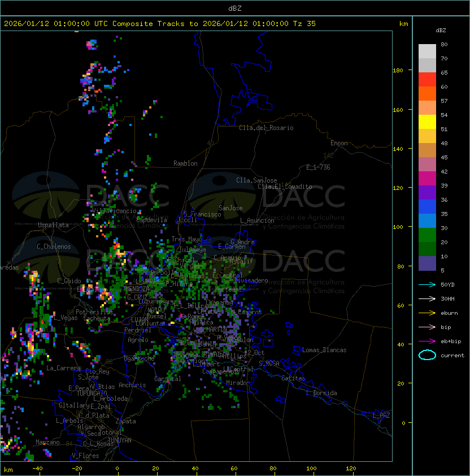Image resolution: width=470 pixels, height=476 pixels.
Task: Pick the magenta swatch below 42 dBZ
Action: click(x=427, y=179)
